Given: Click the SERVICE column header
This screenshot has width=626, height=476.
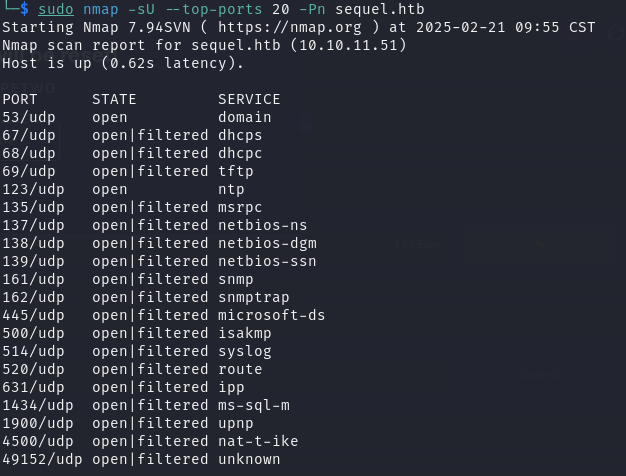Looking at the screenshot, I should pos(249,99).
